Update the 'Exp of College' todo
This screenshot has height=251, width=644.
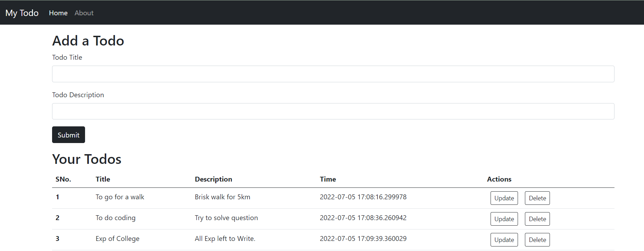coord(504,240)
